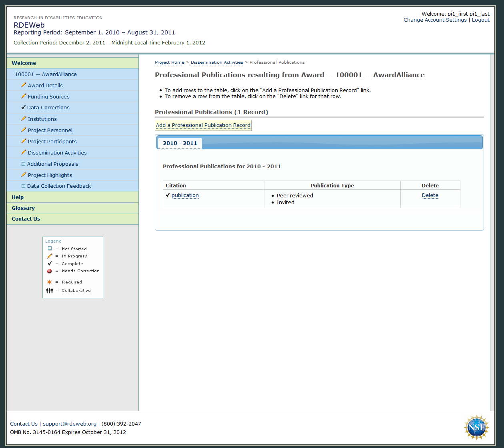Open Project Participants in the sidebar
The width and height of the screenshot is (504, 448).
click(52, 141)
